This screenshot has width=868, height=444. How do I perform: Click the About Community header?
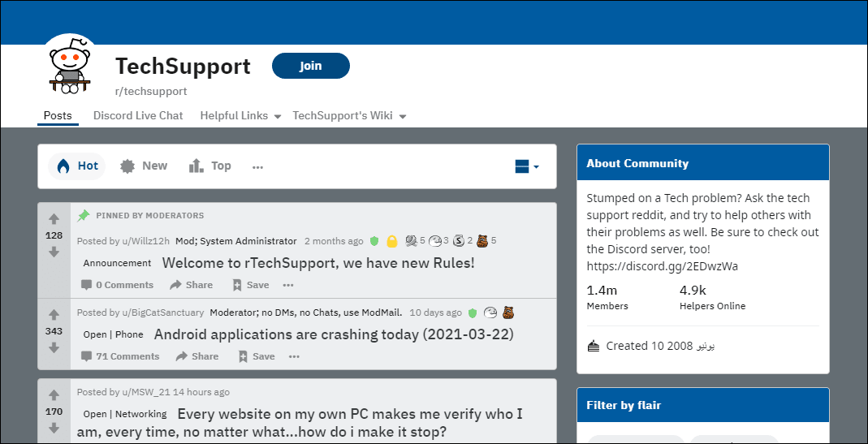(x=703, y=163)
